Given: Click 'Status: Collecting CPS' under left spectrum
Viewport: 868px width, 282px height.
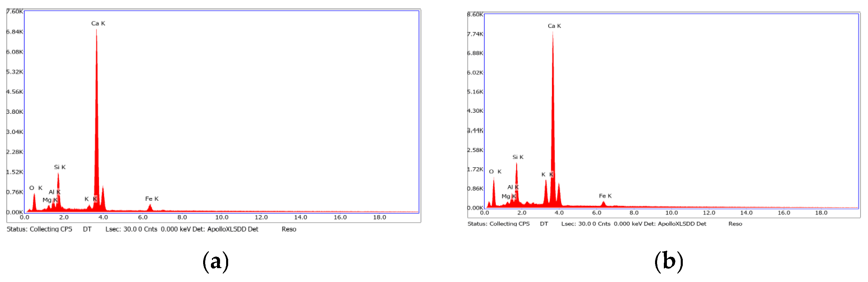Looking at the screenshot, I should [x=40, y=229].
